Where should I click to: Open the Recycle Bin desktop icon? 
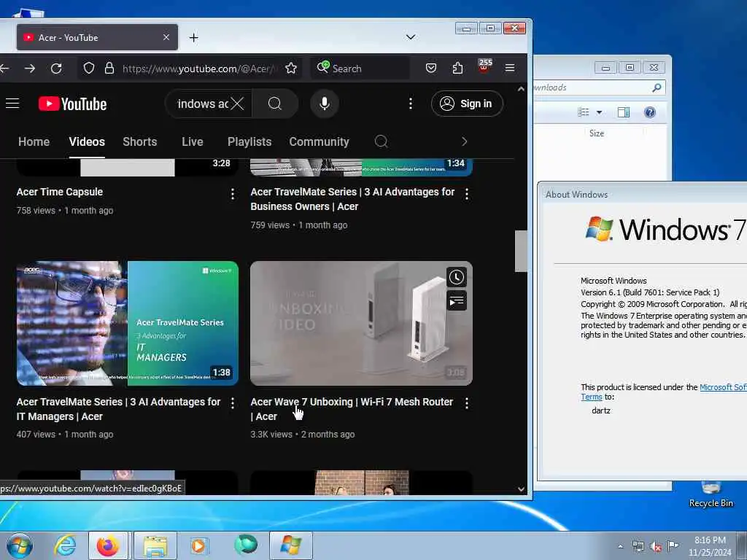711,495
